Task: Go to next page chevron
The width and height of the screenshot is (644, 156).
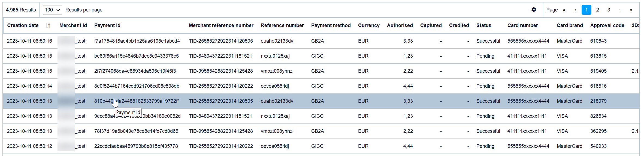Action: tap(620, 10)
